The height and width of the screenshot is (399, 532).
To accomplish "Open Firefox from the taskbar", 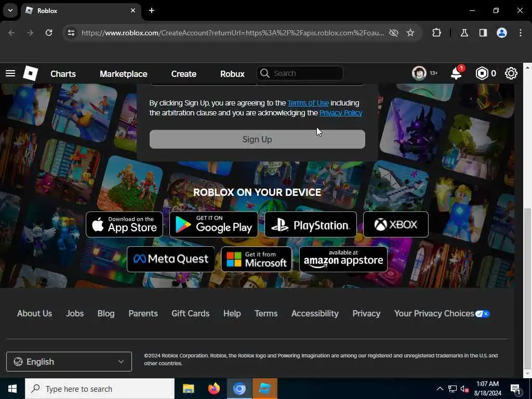I will click(x=214, y=389).
